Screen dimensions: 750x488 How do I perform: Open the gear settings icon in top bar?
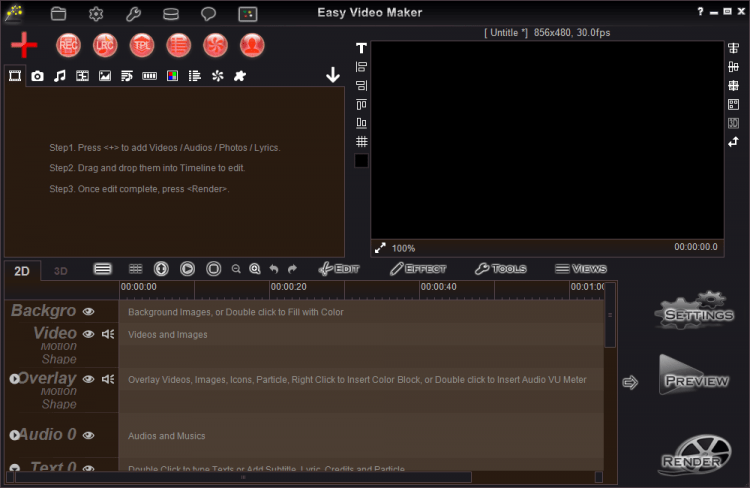tap(96, 13)
